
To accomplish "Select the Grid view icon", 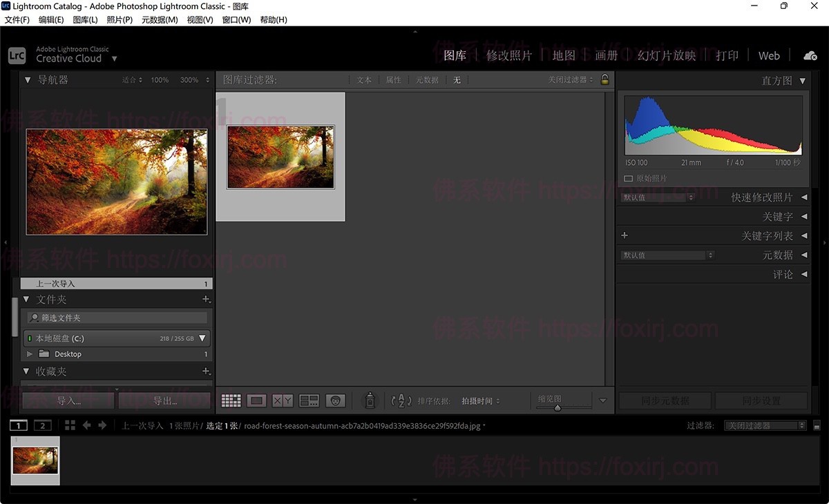I will coord(231,400).
